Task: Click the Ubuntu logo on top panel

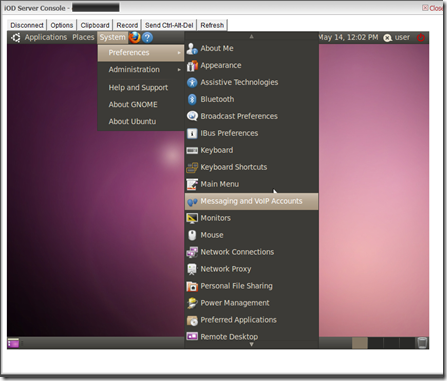Action: point(15,38)
